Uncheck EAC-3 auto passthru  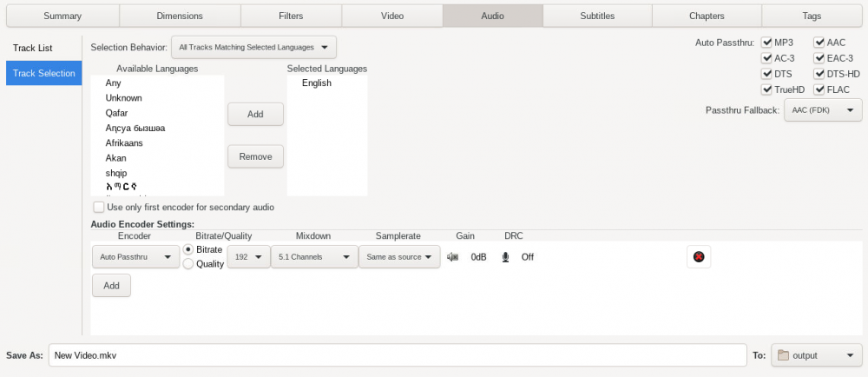point(819,58)
